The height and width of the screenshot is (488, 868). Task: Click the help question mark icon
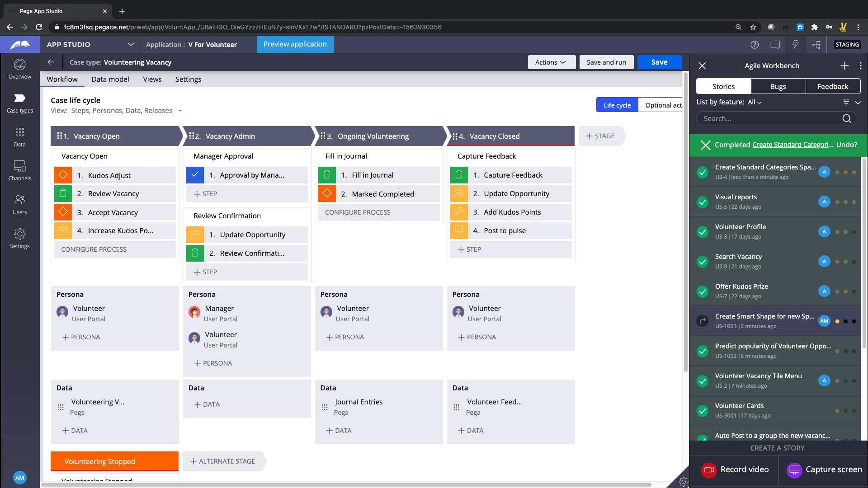(755, 44)
